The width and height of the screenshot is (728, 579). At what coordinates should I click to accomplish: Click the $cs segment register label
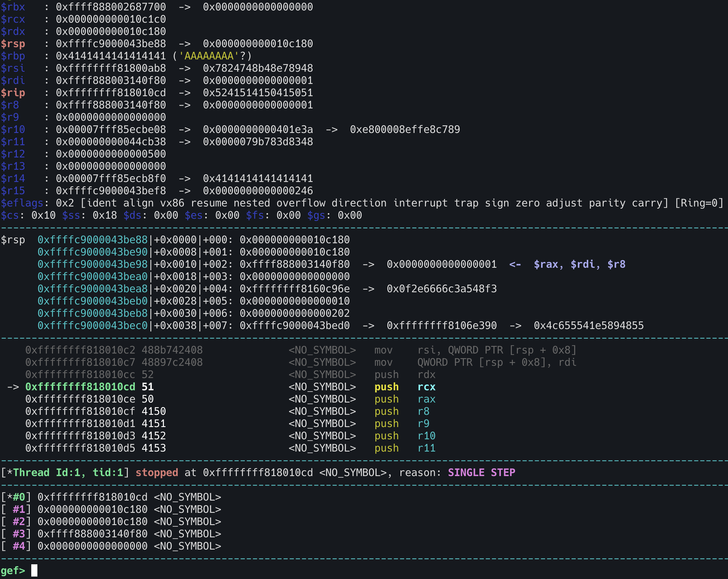coord(10,215)
